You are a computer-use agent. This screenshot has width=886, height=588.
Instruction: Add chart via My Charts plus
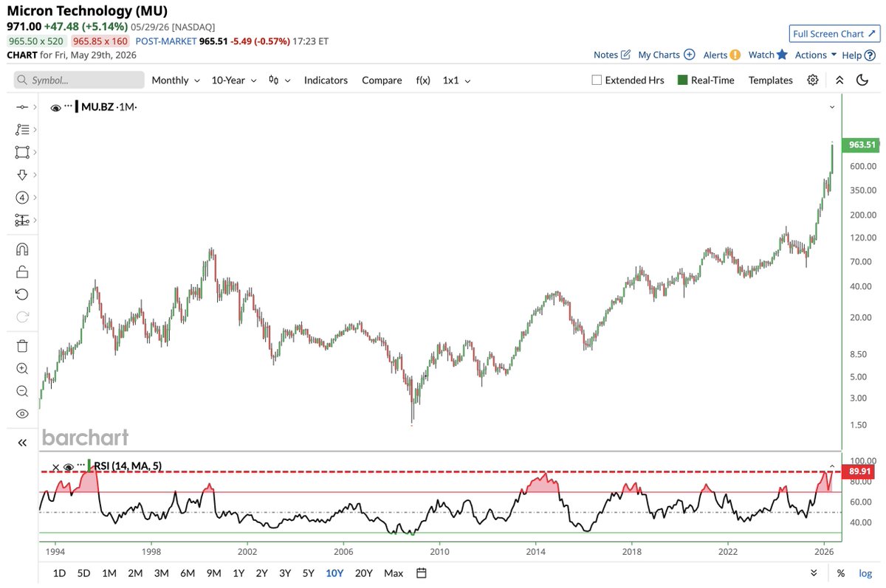[689, 55]
